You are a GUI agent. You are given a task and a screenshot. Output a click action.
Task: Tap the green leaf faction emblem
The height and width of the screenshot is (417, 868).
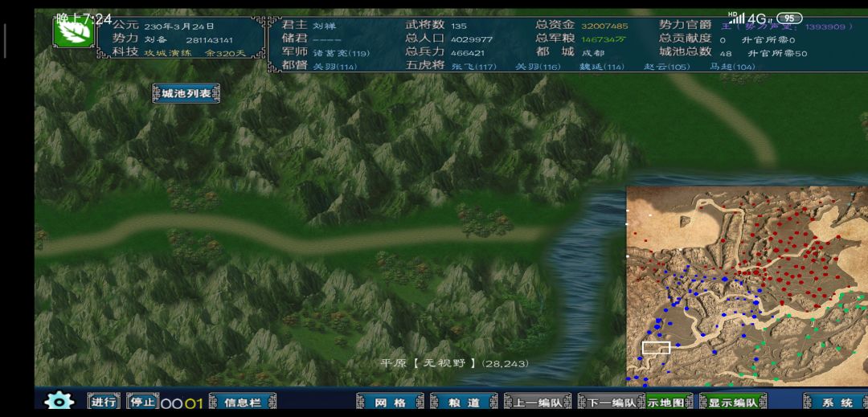[74, 31]
